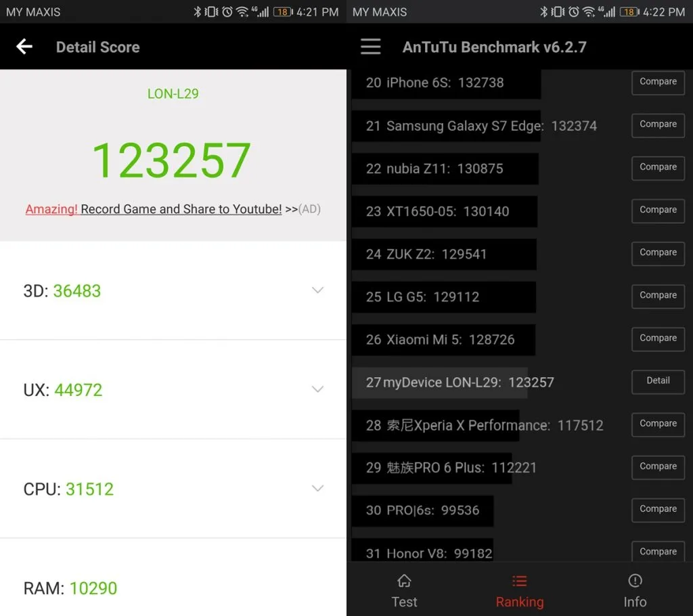The width and height of the screenshot is (693, 616).
Task: Compare with Xiaomi Mi 5
Action: [x=658, y=338]
